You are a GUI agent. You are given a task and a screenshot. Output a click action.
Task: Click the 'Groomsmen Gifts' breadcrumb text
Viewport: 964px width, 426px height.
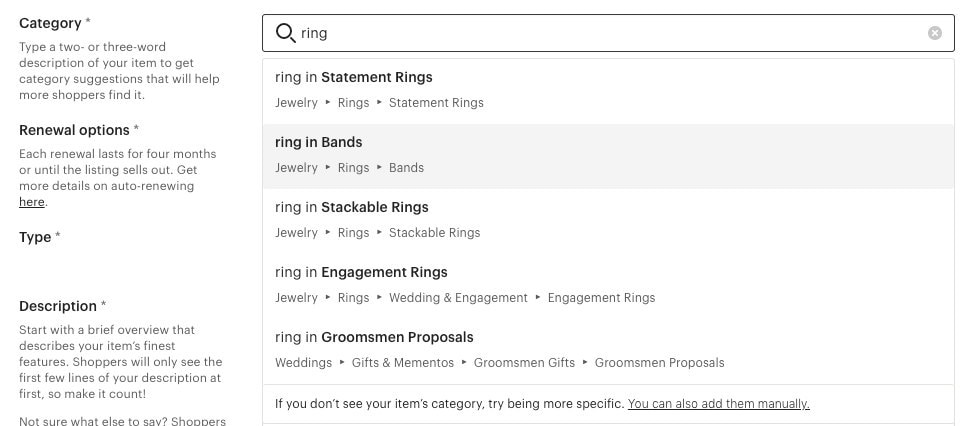click(524, 363)
